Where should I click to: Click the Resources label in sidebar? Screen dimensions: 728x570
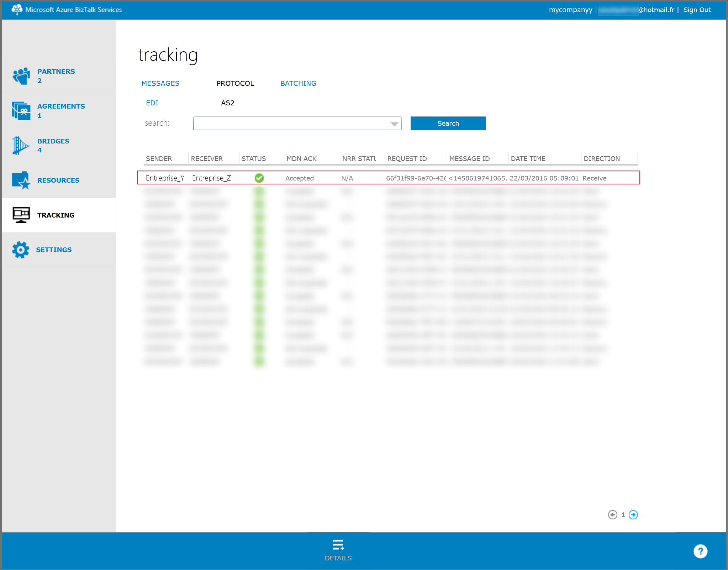[58, 180]
